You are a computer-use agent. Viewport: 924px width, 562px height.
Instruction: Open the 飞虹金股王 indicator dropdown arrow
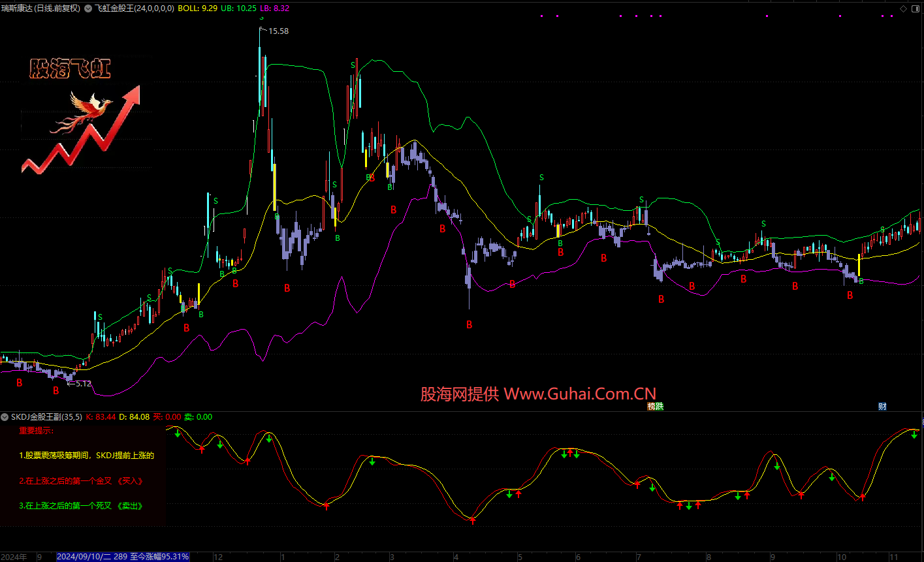tap(88, 8)
